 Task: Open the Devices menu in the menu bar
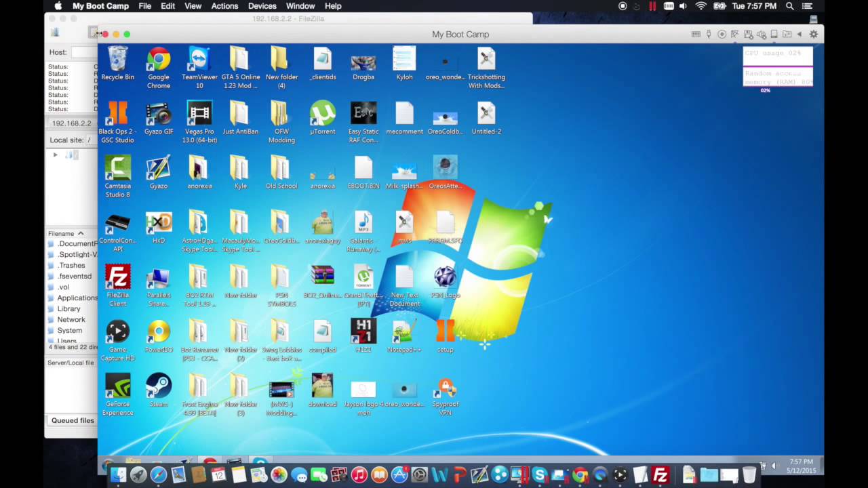262,6
